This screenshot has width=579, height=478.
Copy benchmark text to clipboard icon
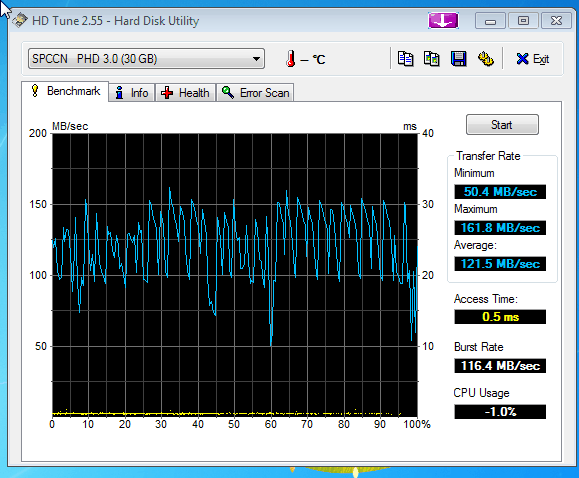point(405,59)
